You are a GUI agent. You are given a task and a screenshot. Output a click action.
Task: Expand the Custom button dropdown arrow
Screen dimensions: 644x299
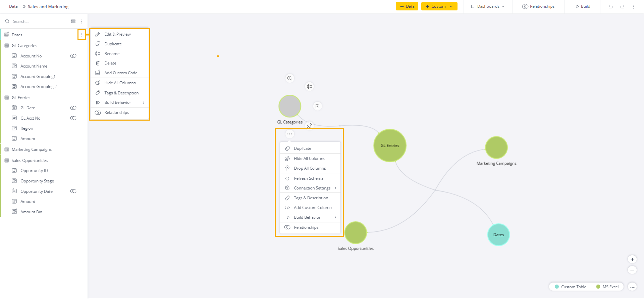click(x=451, y=6)
